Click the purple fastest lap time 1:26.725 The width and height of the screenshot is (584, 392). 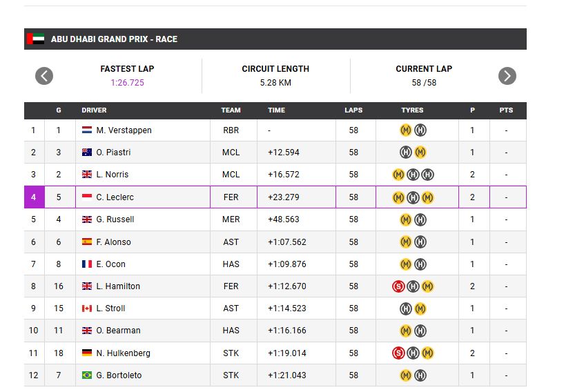128,83
